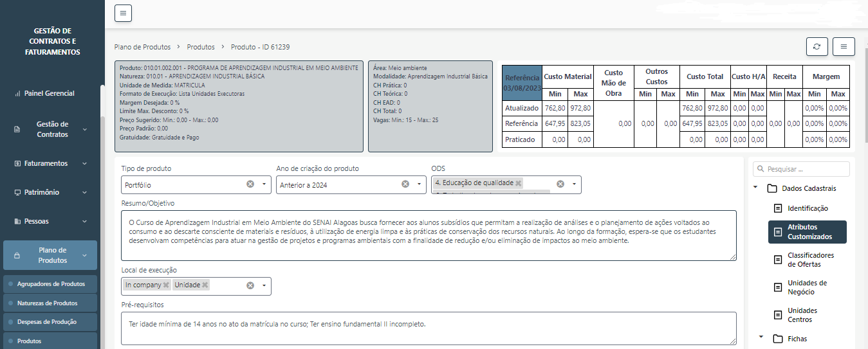Open the Tipo de produto dropdown

pyautogui.click(x=264, y=184)
